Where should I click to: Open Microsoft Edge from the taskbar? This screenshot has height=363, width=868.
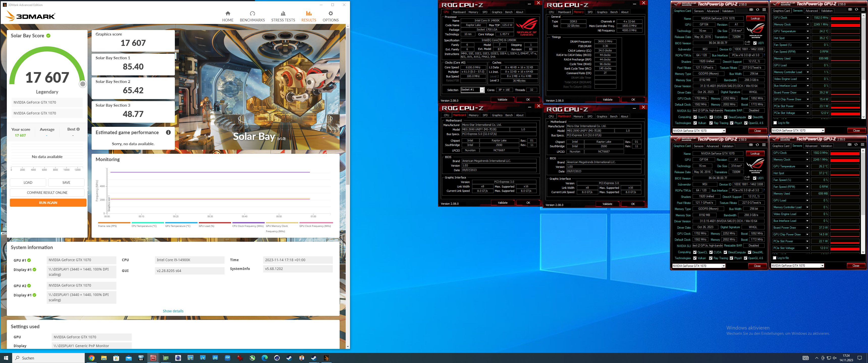pyautogui.click(x=264, y=358)
